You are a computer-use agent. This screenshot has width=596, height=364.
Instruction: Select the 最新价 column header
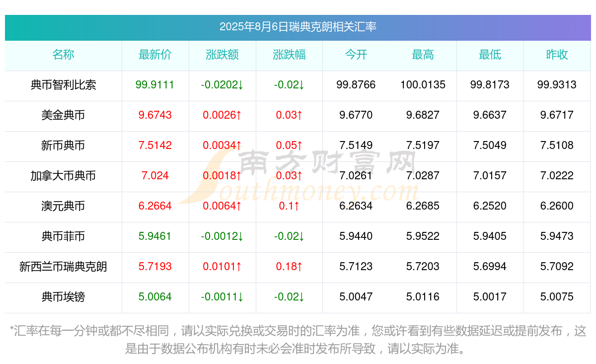pos(155,55)
